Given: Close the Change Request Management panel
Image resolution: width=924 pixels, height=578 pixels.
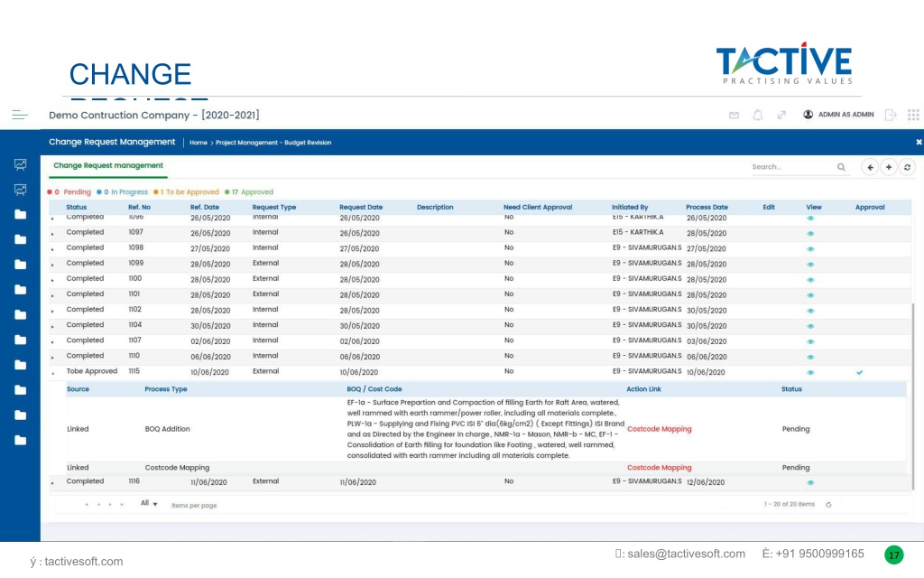Looking at the screenshot, I should (x=919, y=142).
